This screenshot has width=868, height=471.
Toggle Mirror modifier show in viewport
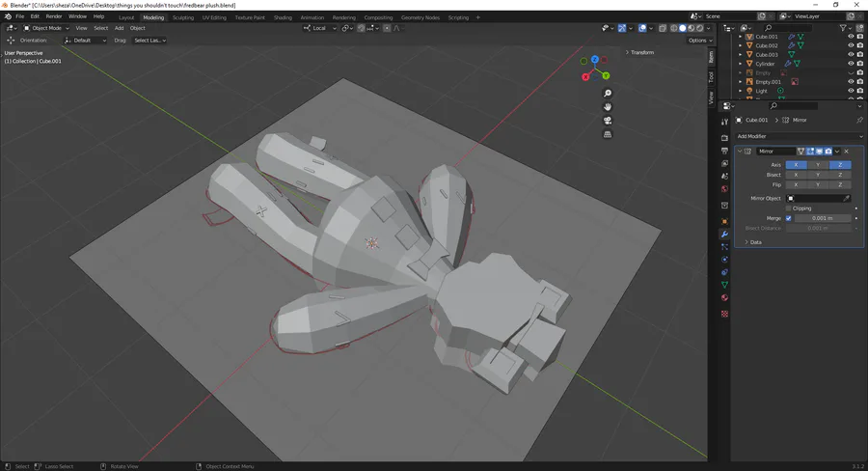(x=819, y=152)
